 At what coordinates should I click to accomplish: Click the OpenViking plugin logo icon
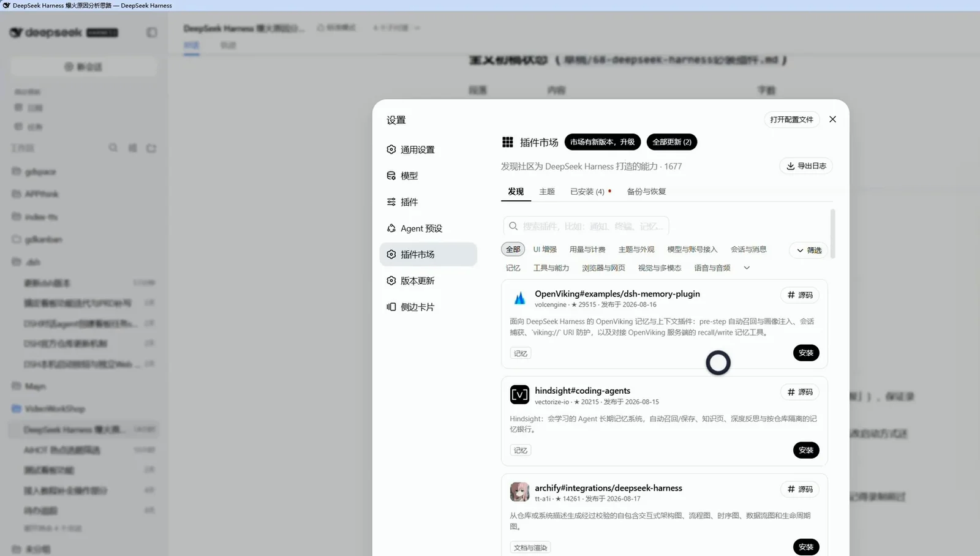click(519, 298)
